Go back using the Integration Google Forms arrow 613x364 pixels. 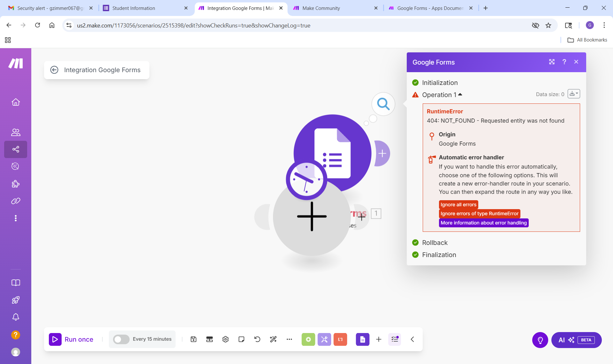pos(54,70)
